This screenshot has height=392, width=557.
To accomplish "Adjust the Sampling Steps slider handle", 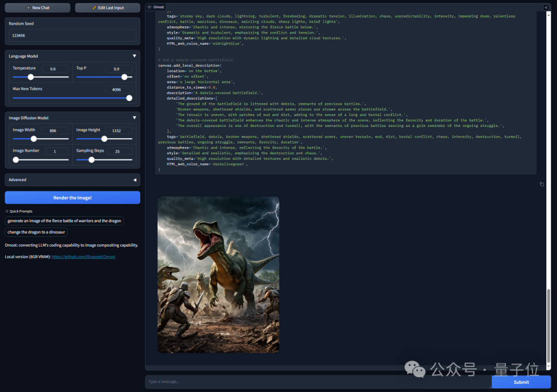I will (91, 160).
